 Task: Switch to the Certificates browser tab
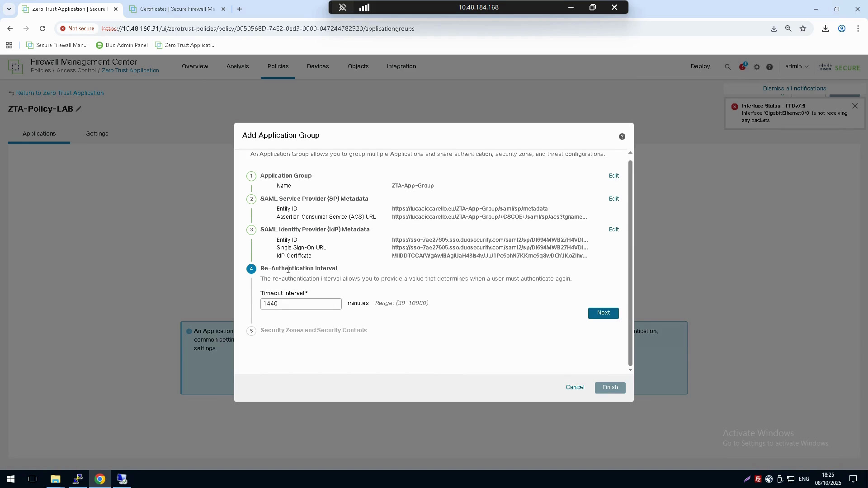tap(176, 9)
